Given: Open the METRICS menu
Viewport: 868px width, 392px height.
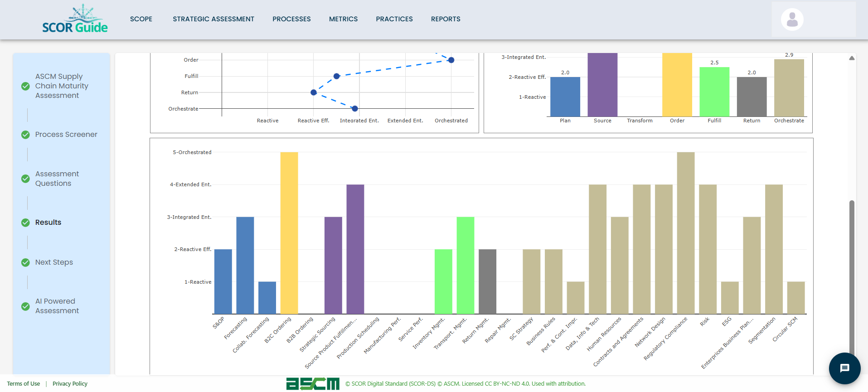Looking at the screenshot, I should 343,19.
